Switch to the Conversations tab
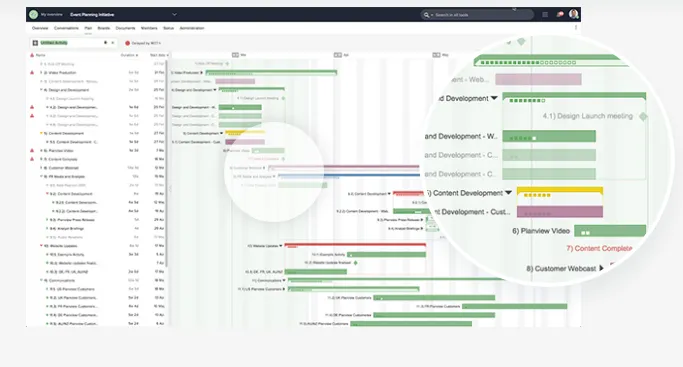 [66, 28]
